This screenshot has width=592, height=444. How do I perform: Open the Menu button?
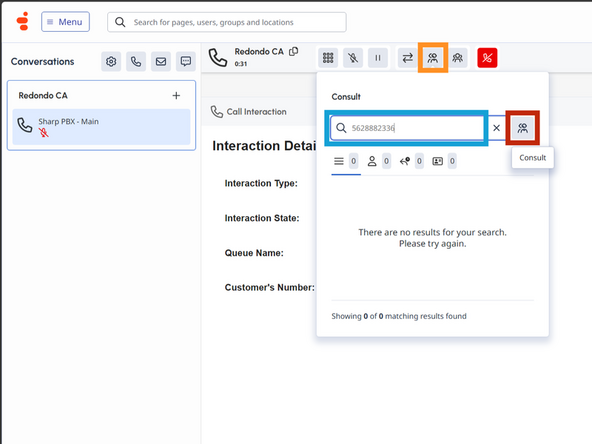(65, 22)
